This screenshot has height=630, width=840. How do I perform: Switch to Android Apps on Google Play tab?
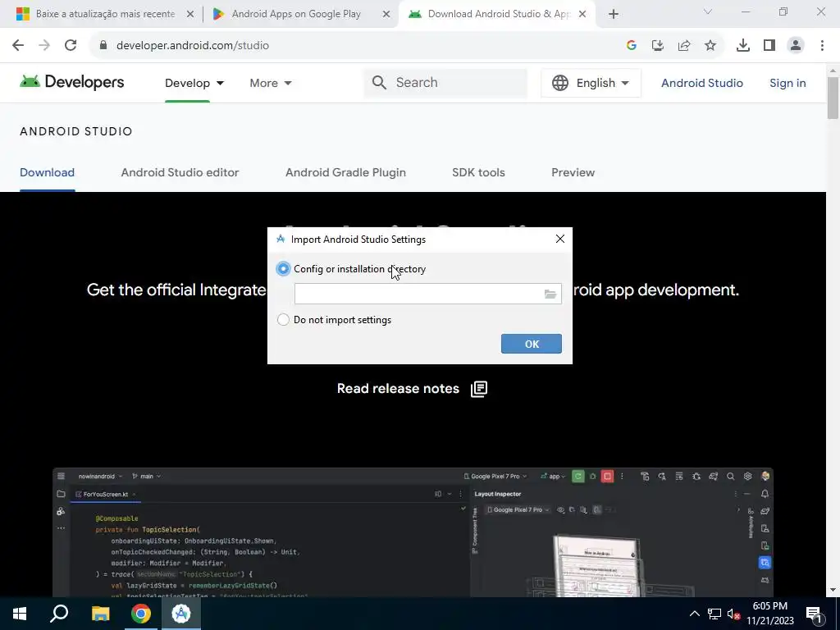[295, 14]
